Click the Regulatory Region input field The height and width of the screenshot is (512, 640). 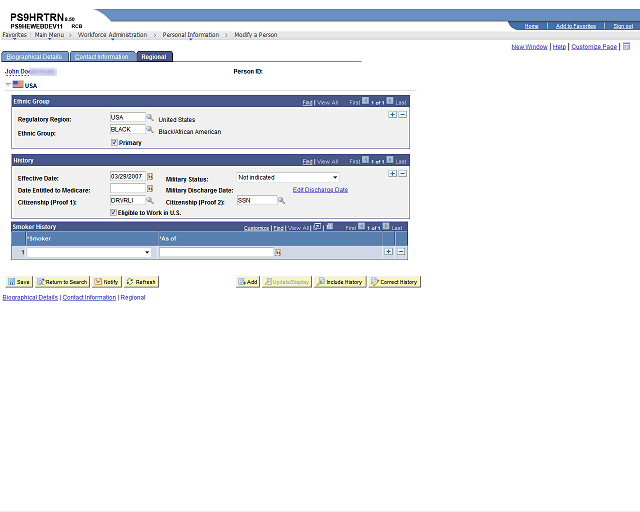128,118
